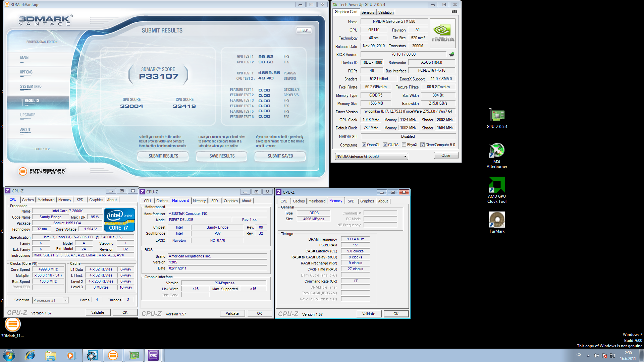This screenshot has width=644, height=362.
Task: Click SAVE RESULTS button
Action: pos(222,156)
